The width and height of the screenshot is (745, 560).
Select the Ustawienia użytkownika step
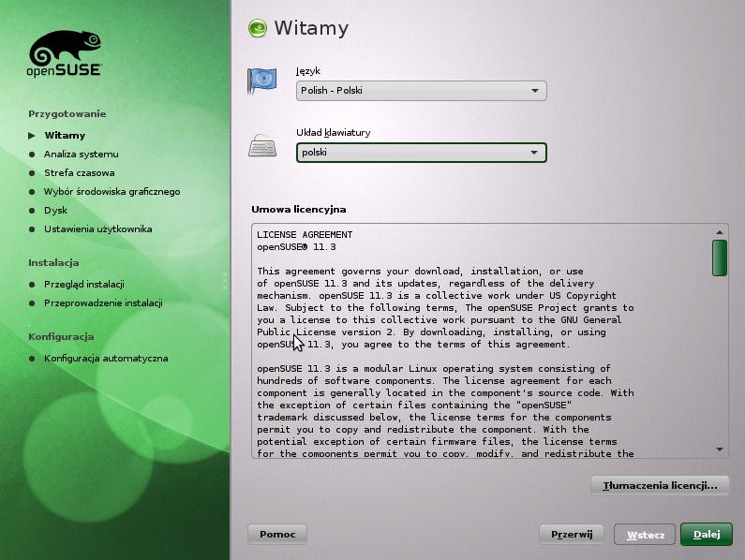[x=97, y=228]
